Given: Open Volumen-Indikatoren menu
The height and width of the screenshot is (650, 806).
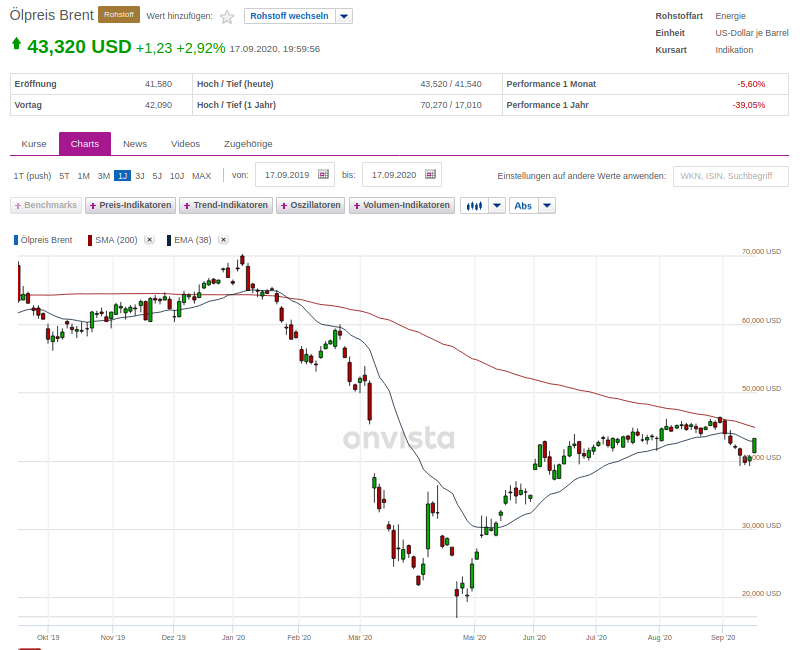Looking at the screenshot, I should 402,205.
